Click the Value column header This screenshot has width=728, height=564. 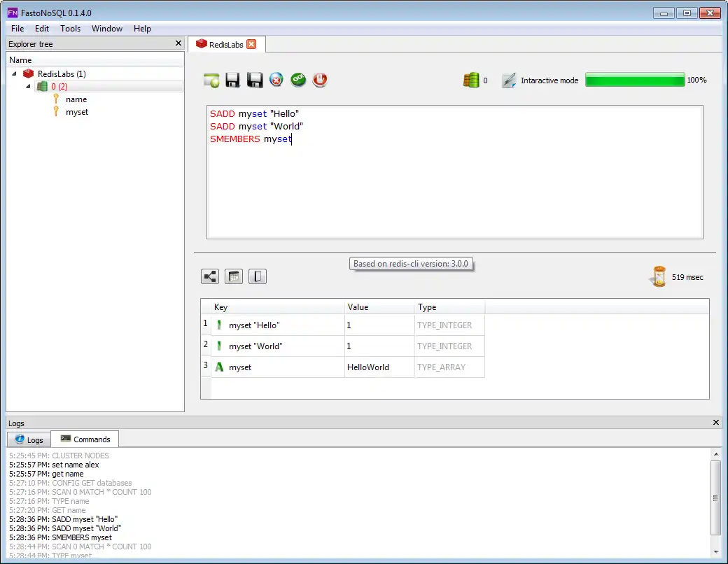click(379, 306)
